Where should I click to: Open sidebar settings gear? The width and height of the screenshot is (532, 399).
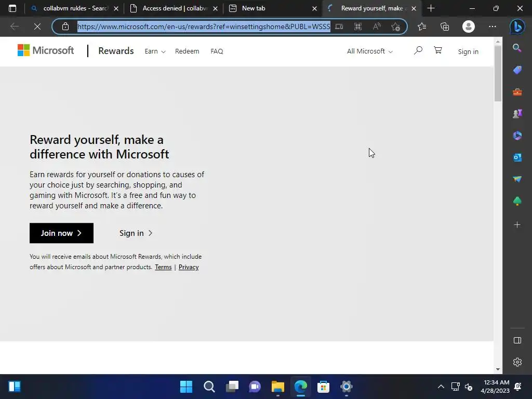517,362
